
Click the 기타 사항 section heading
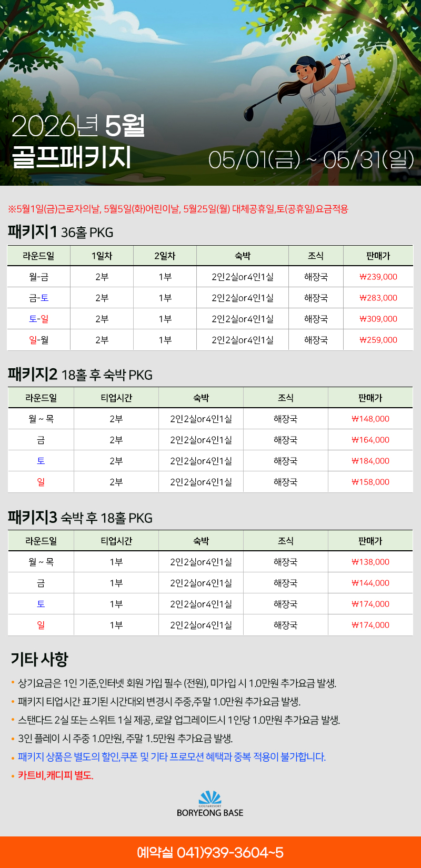click(39, 659)
